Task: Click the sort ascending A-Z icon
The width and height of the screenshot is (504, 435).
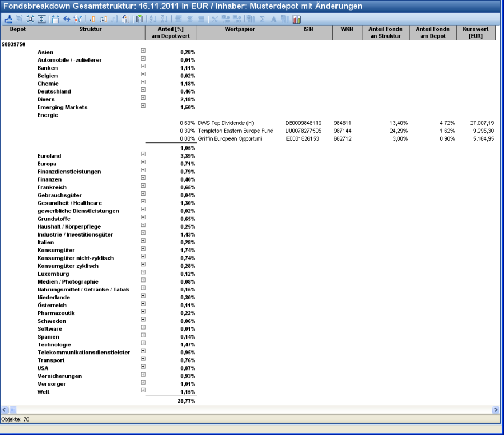Action: (x=154, y=19)
